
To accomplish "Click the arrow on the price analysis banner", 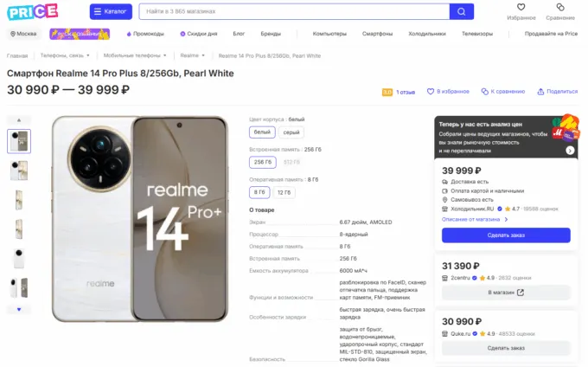I will 570,150.
